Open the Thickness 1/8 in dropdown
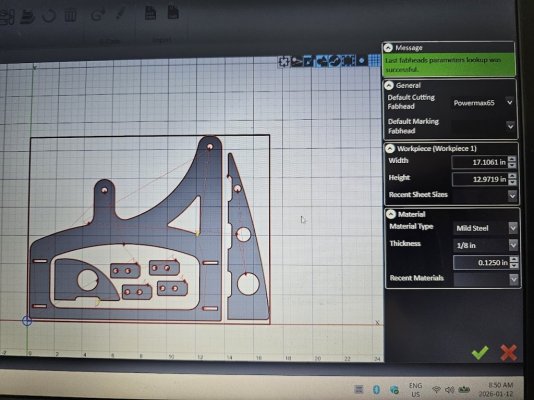The width and height of the screenshot is (534, 400). 486,245
